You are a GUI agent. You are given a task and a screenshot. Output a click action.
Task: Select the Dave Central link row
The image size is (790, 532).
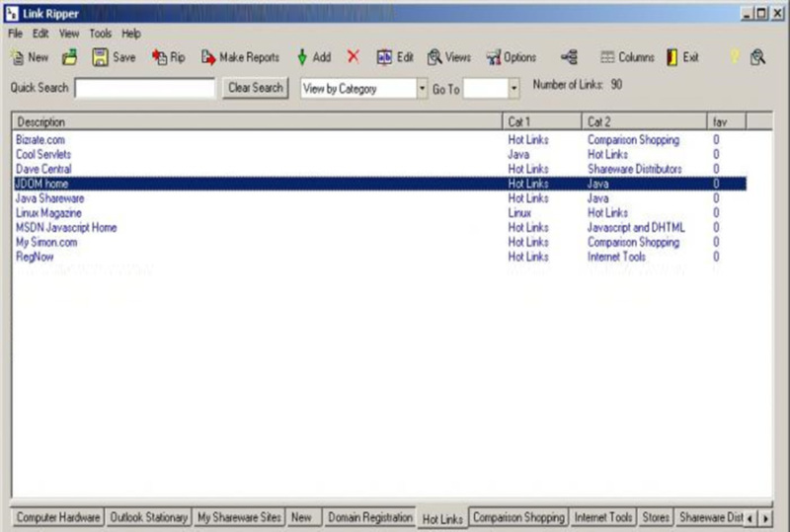(380, 170)
